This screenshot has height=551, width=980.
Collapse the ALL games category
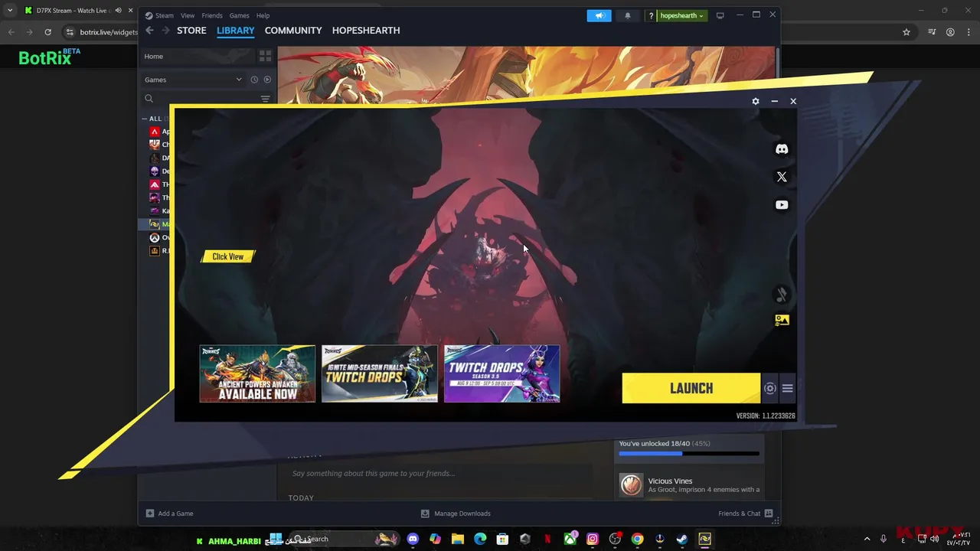pyautogui.click(x=145, y=119)
